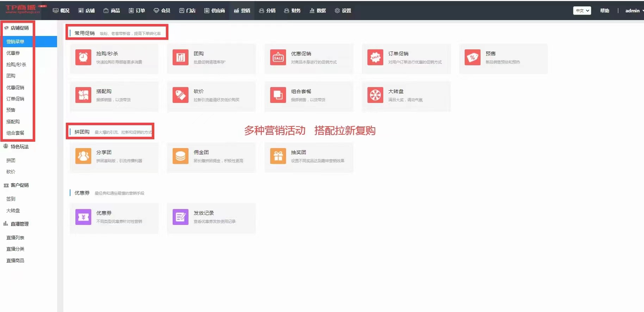Viewport: 644px width, 312px height.
Task: Collapse the 直播管理 sidebar group
Action: click(17, 224)
